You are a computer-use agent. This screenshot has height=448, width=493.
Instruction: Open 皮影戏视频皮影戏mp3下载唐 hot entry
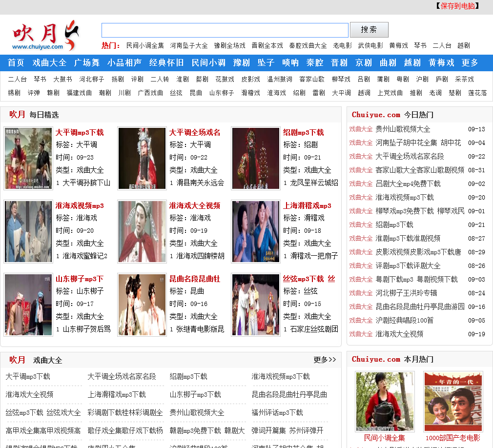[418, 252]
